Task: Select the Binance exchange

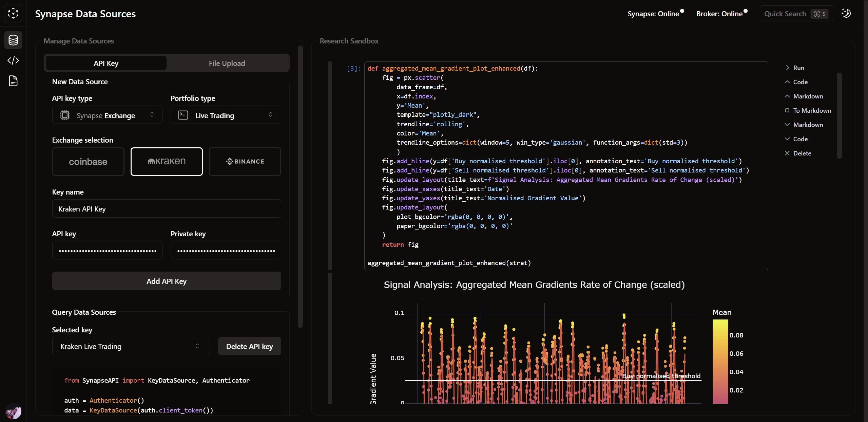Action: point(245,161)
